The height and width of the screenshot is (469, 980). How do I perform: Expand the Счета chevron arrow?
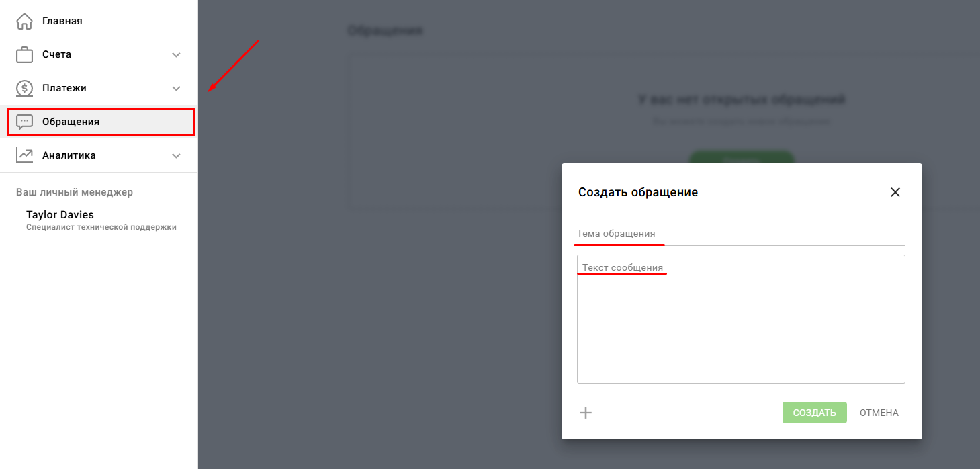pyautogui.click(x=176, y=54)
